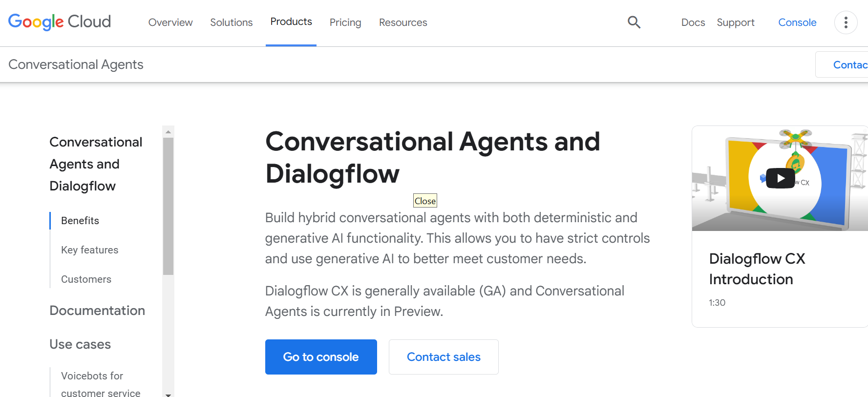Open the Console link in header
The image size is (868, 397).
click(x=797, y=22)
